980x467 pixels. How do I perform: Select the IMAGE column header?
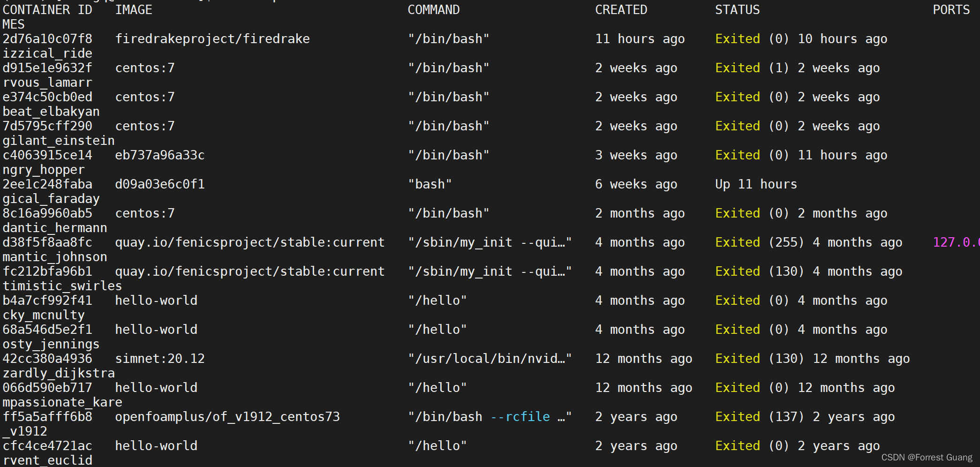pos(134,9)
